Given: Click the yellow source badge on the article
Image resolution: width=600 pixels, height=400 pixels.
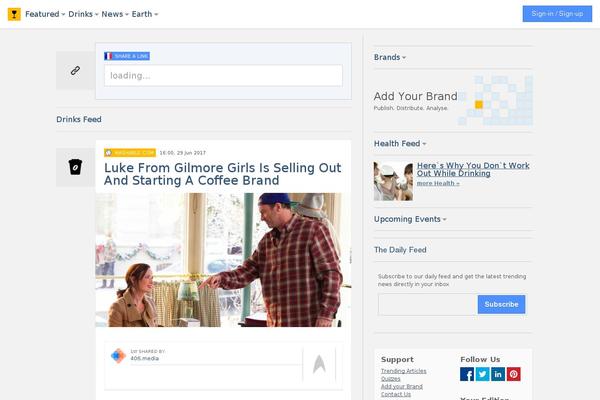Looking at the screenshot, I should [130, 153].
